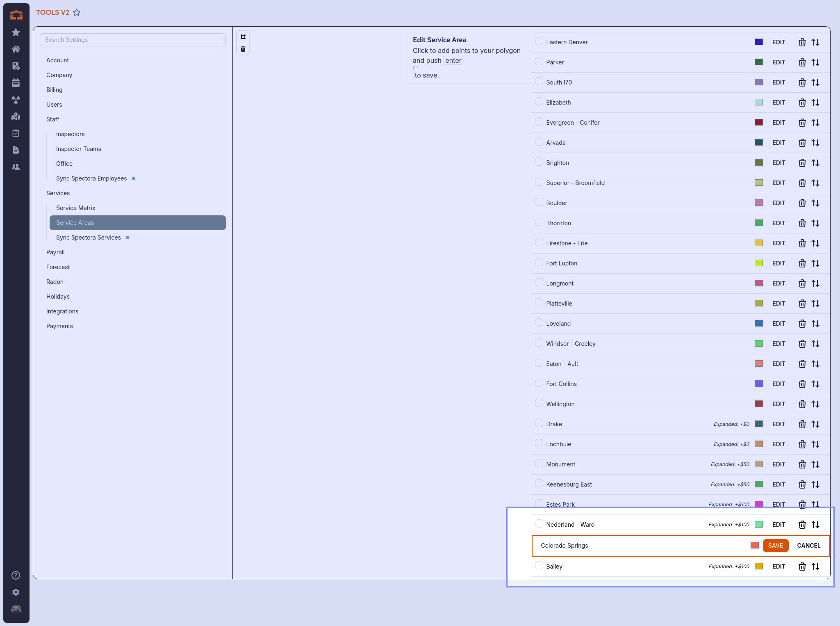Open the help question mark icon
840x626 pixels.
(x=16, y=575)
